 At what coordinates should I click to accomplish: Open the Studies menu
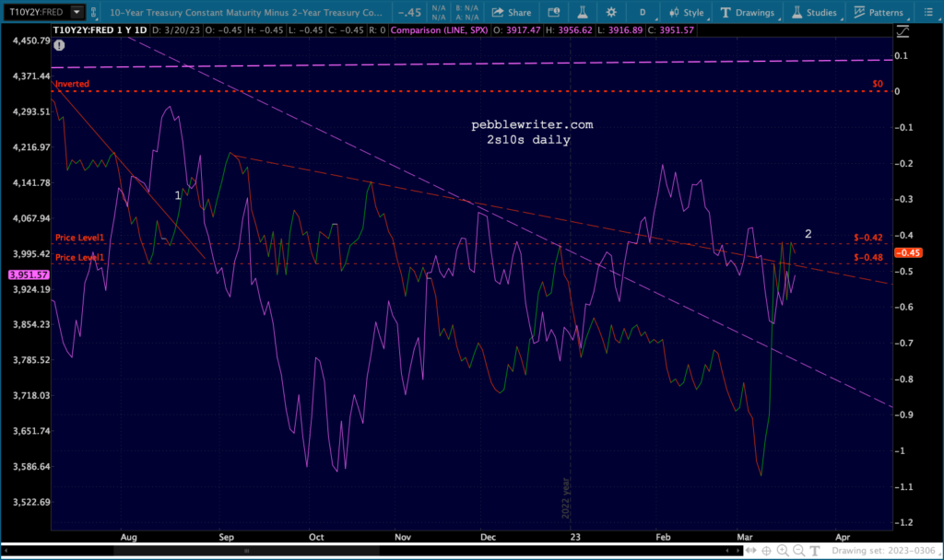(814, 12)
